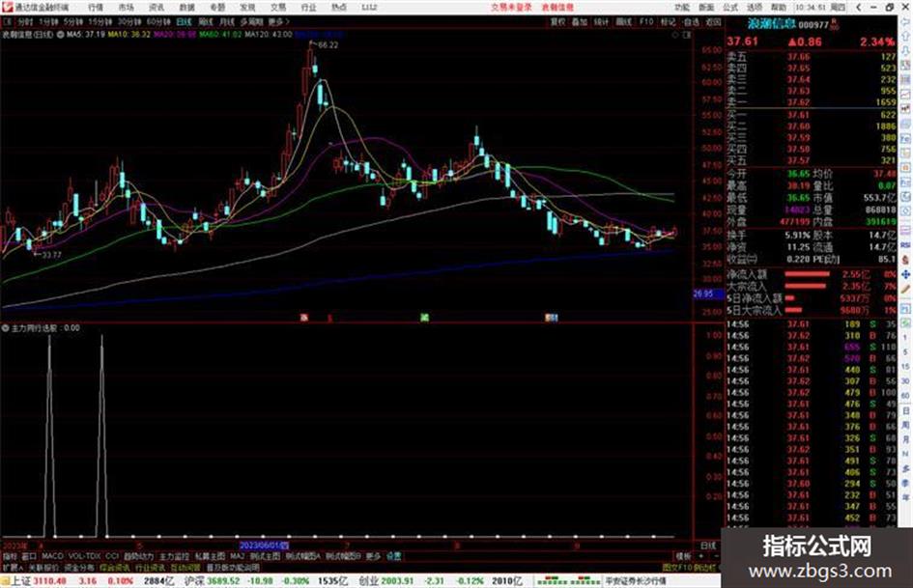Click the 上证 index in status bar

pyautogui.click(x=21, y=581)
